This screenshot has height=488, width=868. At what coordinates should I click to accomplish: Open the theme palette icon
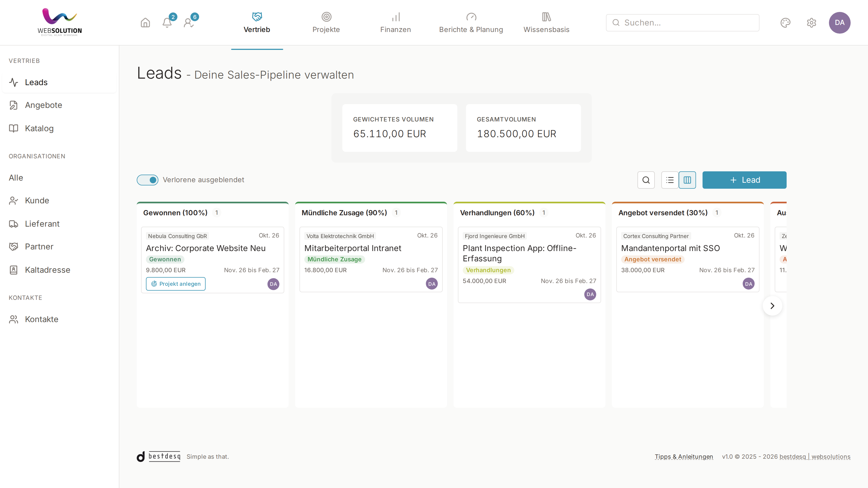[786, 23]
